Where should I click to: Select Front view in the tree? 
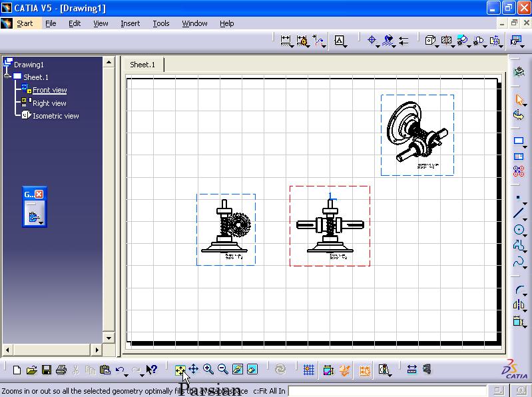click(x=49, y=90)
